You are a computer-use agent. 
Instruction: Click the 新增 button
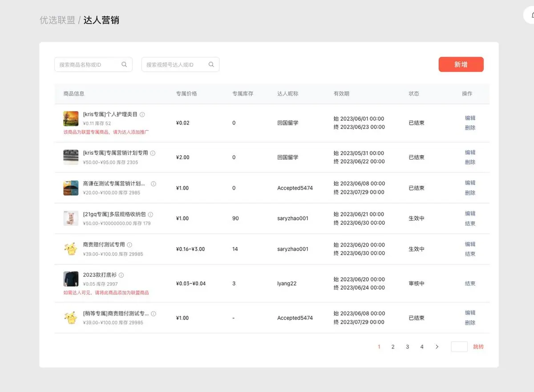(x=461, y=64)
